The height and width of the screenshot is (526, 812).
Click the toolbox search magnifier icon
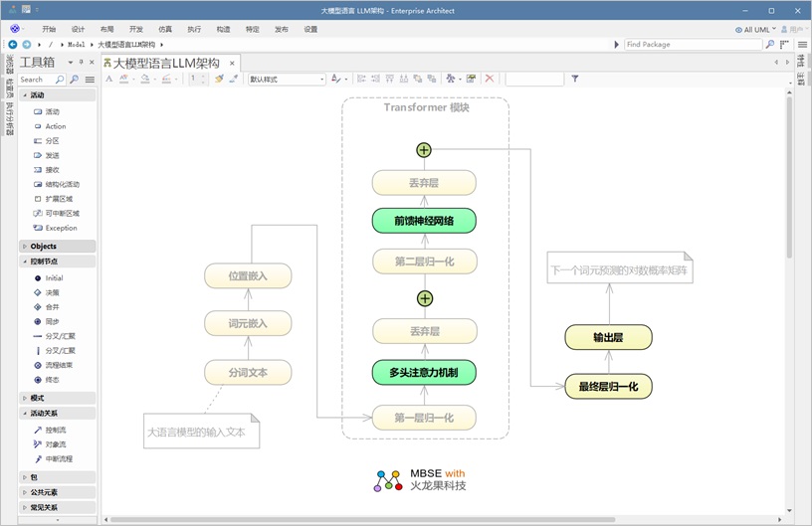(59, 80)
